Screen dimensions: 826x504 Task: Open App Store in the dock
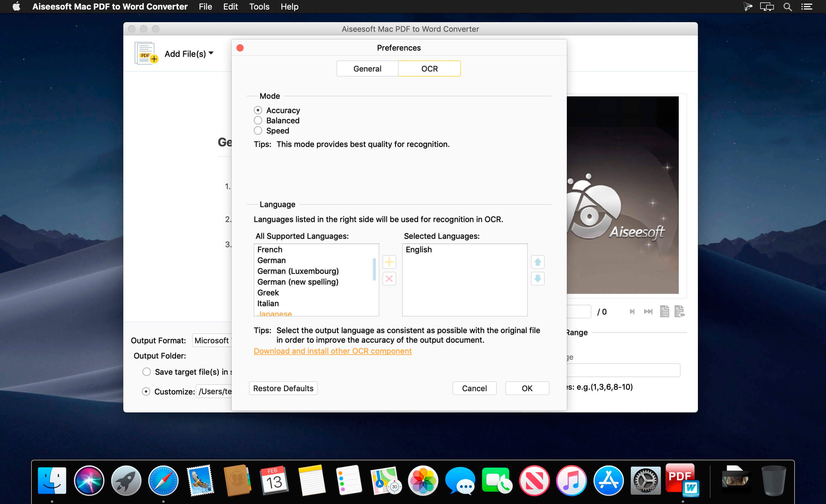click(608, 481)
